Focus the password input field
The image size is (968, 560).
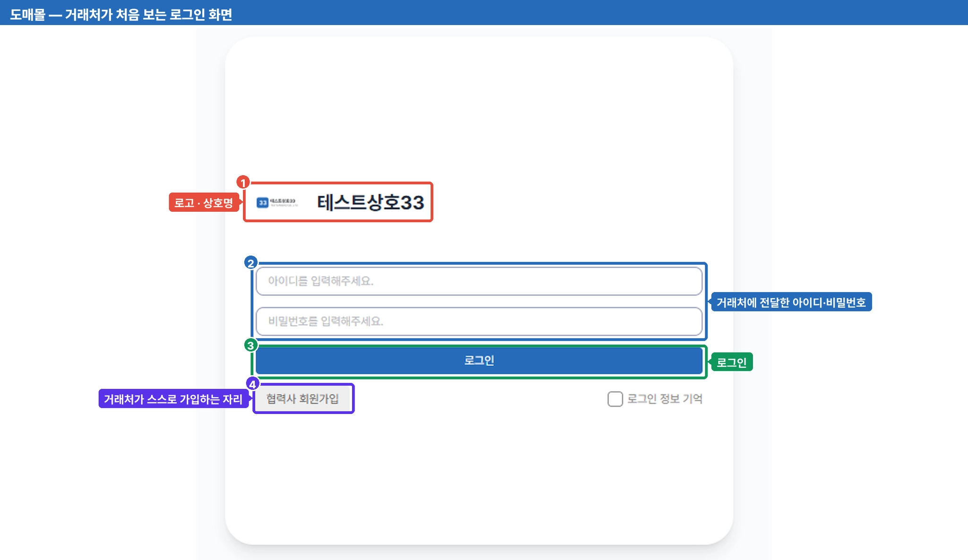click(x=479, y=321)
